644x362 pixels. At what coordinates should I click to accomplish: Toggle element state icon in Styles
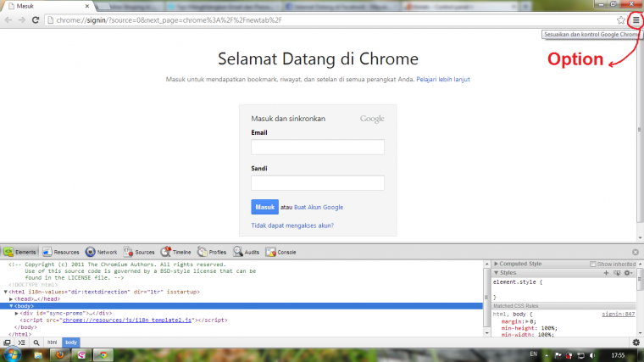(x=617, y=273)
